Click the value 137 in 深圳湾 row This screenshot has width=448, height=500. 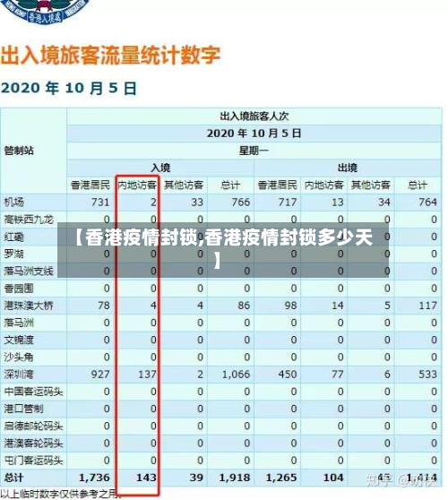[147, 375]
